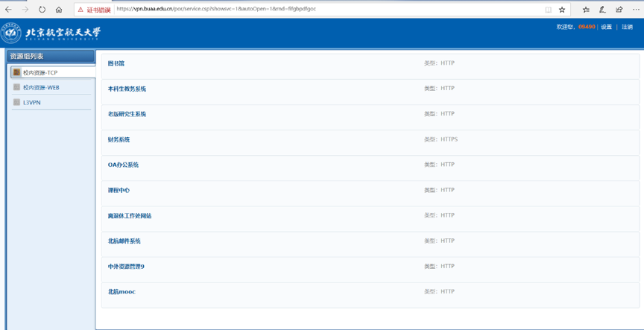Open browser settings and more menu
Screen dimensions: 644x330
tap(636, 10)
